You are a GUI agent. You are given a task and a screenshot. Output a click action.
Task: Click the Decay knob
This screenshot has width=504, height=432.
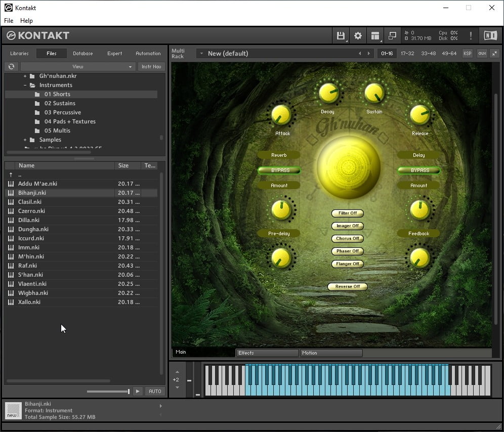(328, 93)
